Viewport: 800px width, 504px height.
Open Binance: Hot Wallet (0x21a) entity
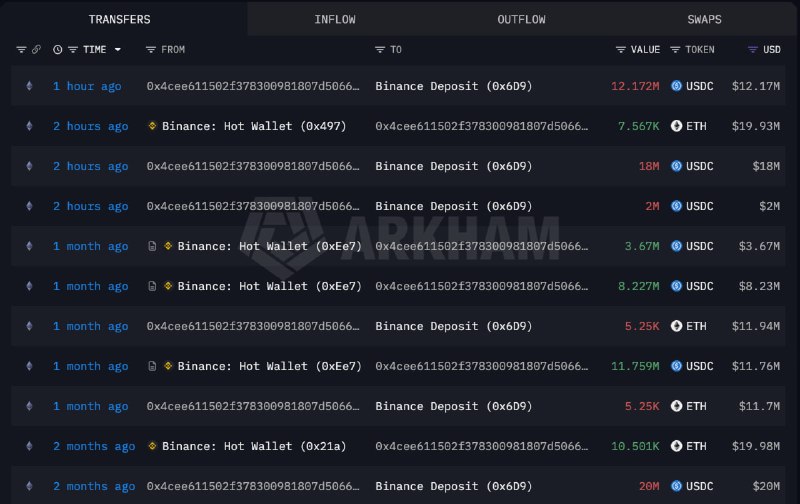pyautogui.click(x=254, y=446)
